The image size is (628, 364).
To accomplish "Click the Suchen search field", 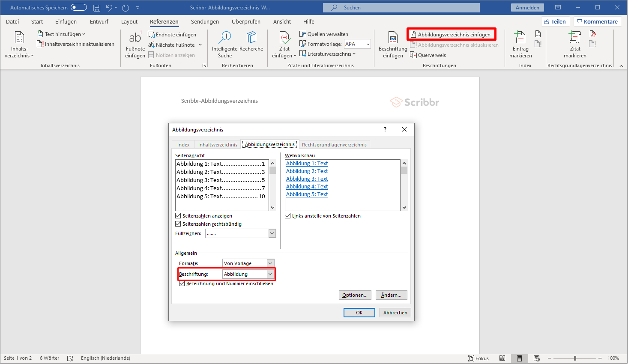I will tap(401, 8).
